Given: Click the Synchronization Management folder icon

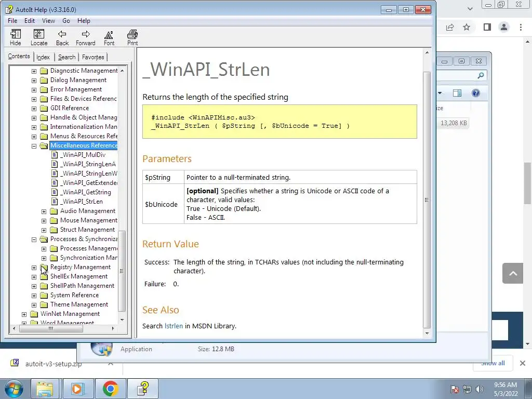Looking at the screenshot, I should (x=54, y=258).
